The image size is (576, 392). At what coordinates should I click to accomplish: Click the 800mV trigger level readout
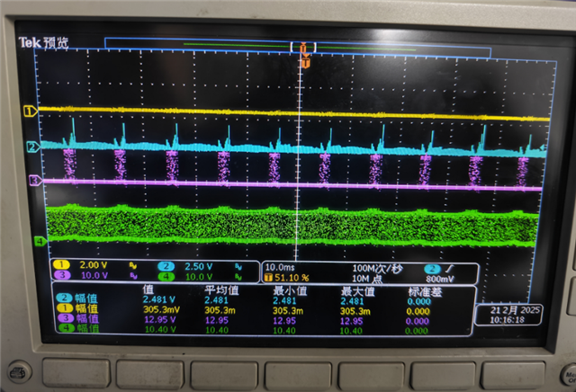tap(440, 280)
